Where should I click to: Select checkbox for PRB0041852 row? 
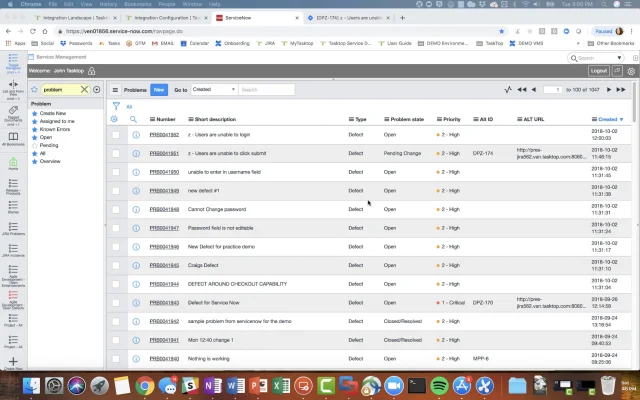[x=116, y=135]
